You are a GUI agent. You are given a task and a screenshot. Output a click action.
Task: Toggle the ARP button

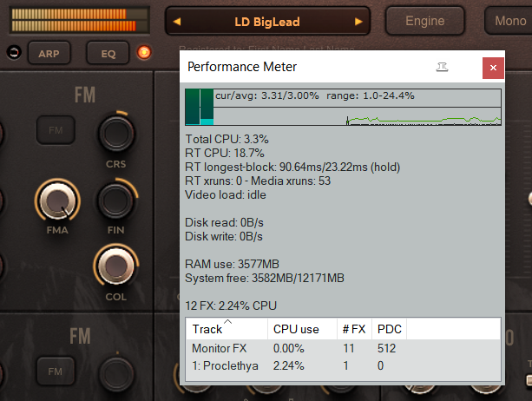pyautogui.click(x=49, y=53)
